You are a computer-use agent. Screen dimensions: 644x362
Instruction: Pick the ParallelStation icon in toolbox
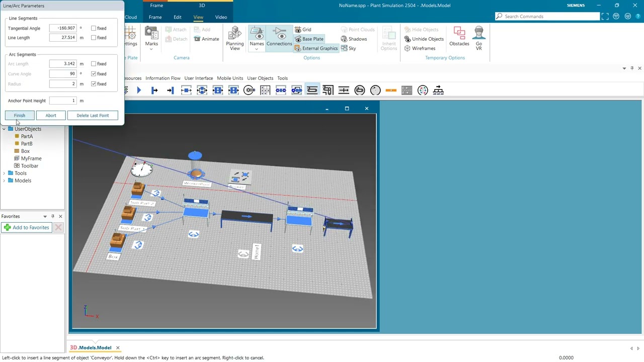click(202, 90)
